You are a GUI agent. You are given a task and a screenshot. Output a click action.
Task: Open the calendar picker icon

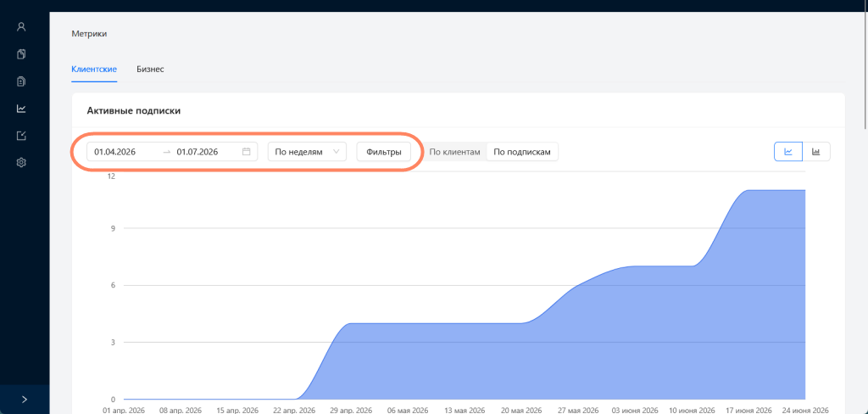pos(247,152)
